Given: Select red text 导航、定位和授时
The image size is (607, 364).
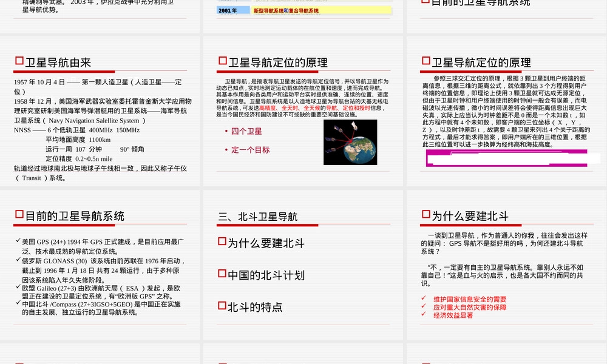Looking at the screenshot, I should tap(348, 108).
